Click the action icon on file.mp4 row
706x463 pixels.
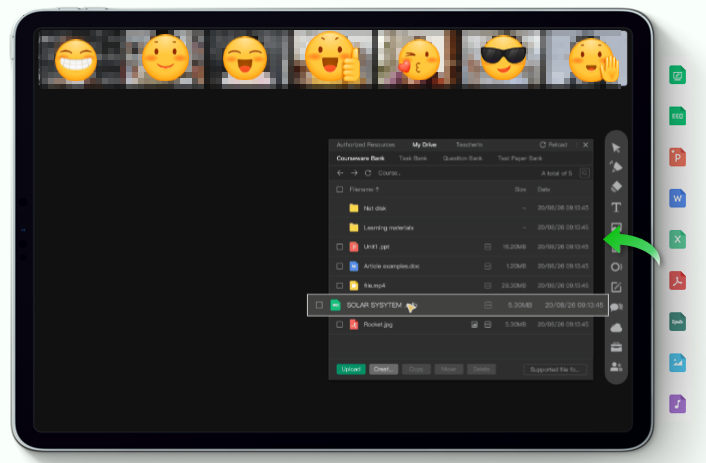(488, 286)
